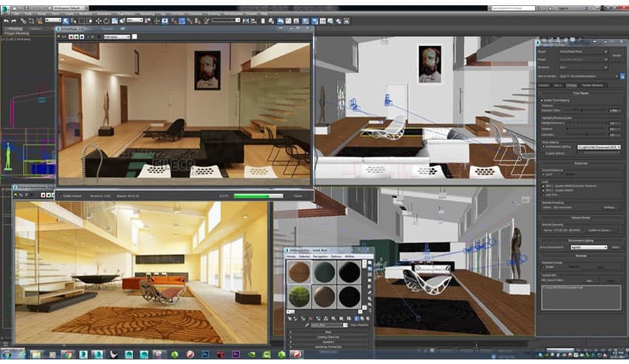The image size is (629, 364).
Task: Open Premiere Pro from the taskbar
Action: coord(235,354)
